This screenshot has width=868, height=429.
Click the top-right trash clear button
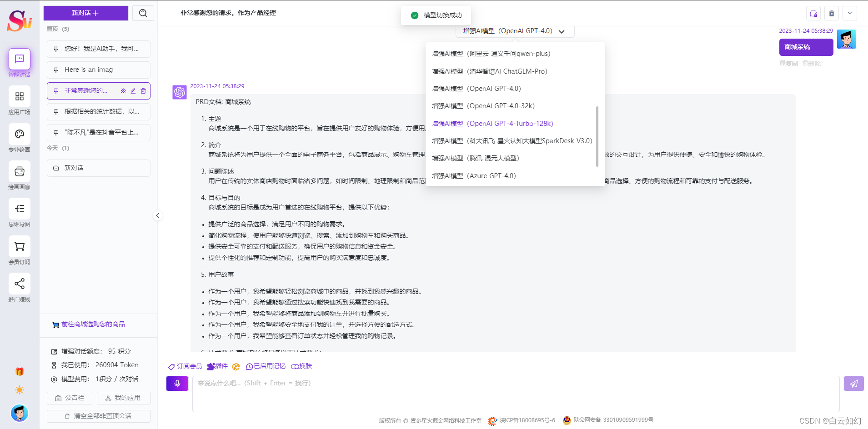[x=832, y=13]
